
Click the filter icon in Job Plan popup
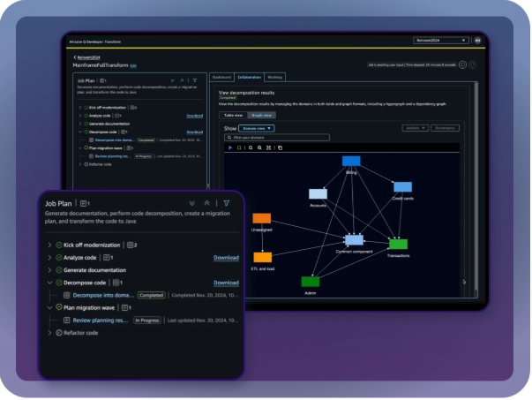pyautogui.click(x=227, y=203)
